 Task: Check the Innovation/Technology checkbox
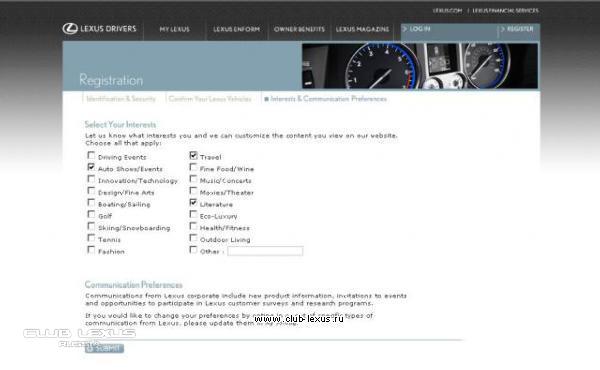(x=91, y=179)
